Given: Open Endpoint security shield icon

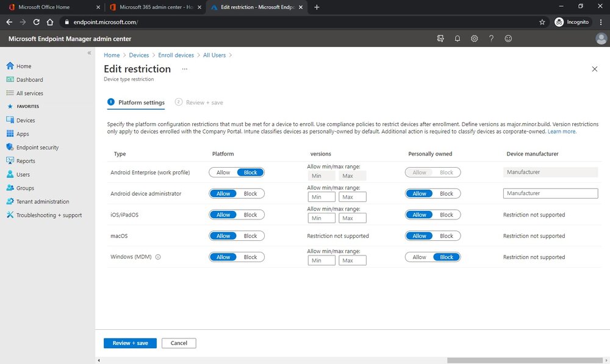Looking at the screenshot, I should [x=10, y=147].
